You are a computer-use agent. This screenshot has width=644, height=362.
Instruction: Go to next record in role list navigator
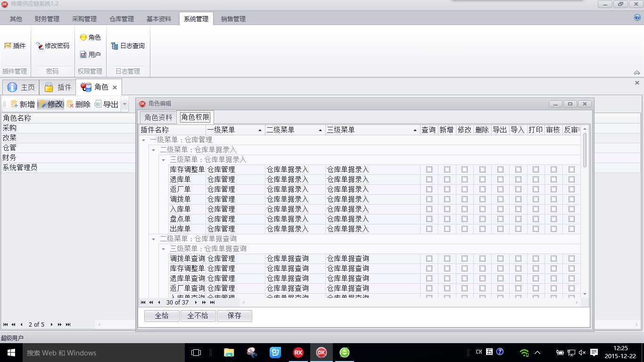pos(51,324)
